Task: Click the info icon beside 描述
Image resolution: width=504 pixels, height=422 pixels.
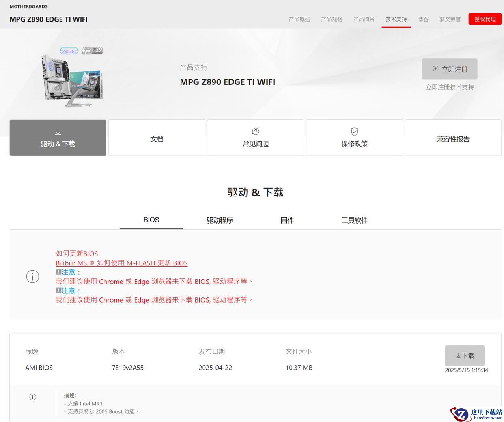Action: 33,397
